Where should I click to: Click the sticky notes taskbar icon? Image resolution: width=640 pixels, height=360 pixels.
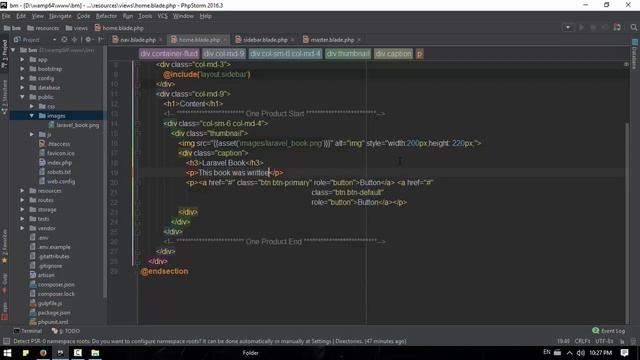(x=25, y=353)
